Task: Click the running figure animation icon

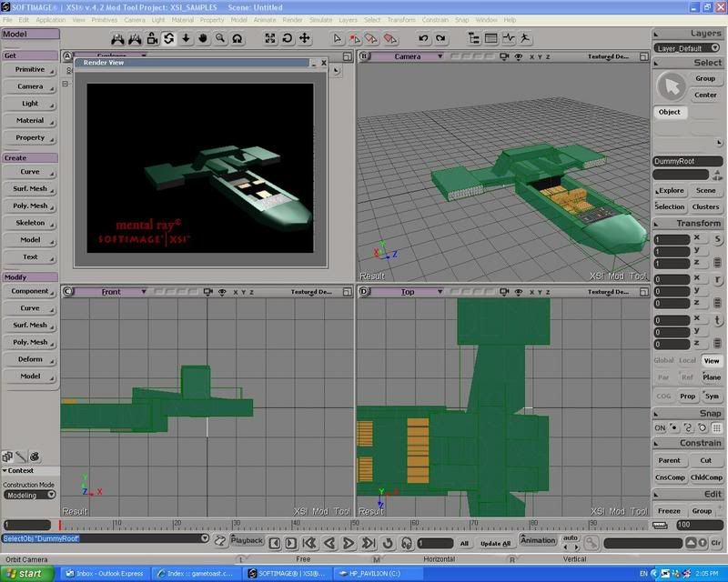Action: point(525,38)
